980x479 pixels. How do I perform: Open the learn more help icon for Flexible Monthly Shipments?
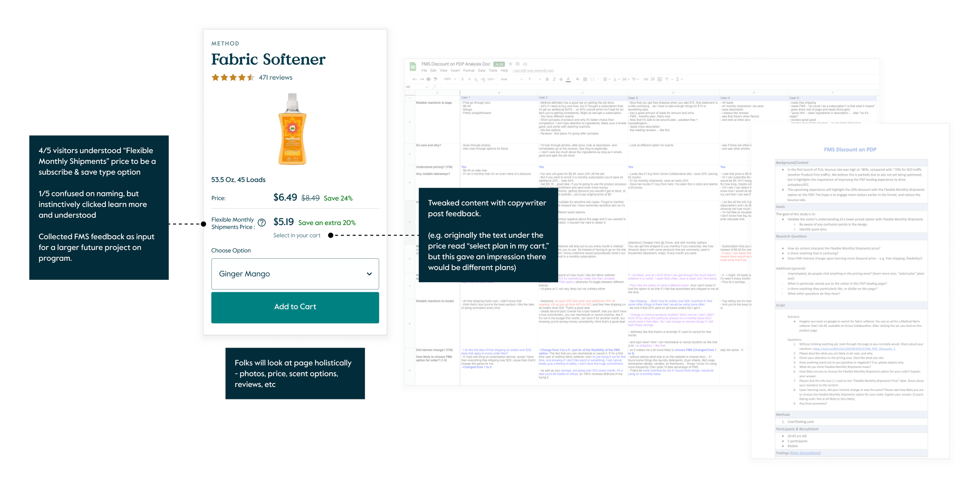click(262, 223)
